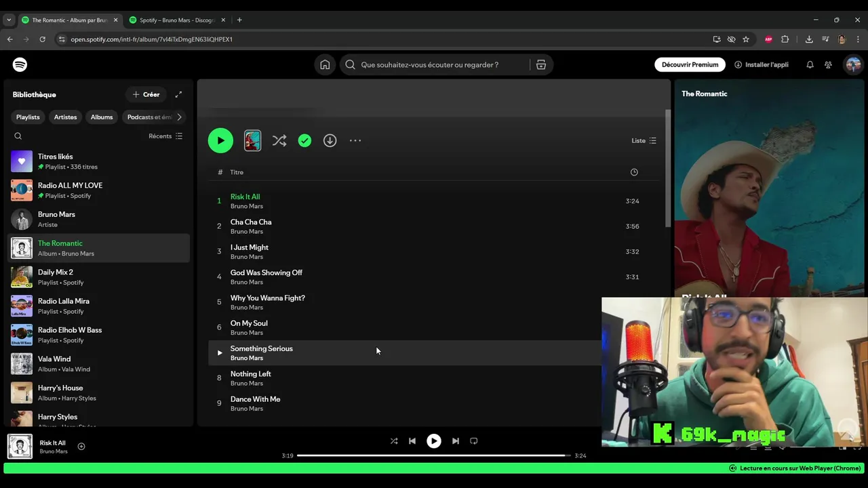The image size is (868, 488).
Task: Toggle repeat mode in player
Action: (x=474, y=441)
